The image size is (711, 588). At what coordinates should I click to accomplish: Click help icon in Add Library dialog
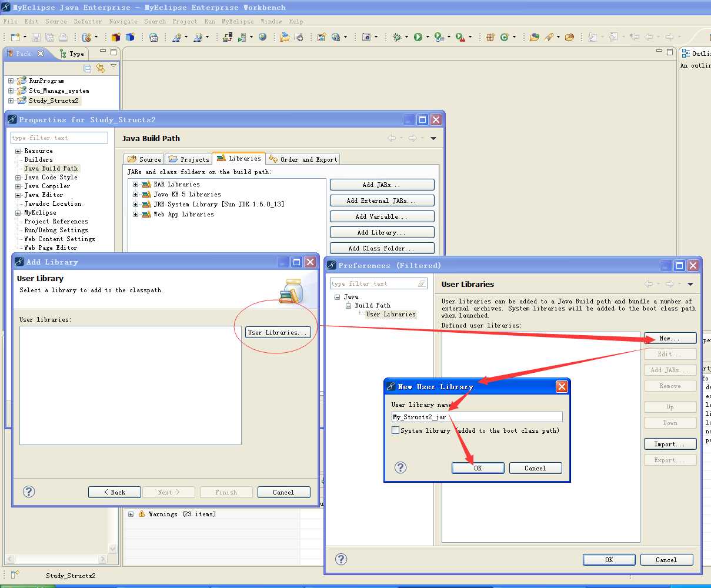29,492
